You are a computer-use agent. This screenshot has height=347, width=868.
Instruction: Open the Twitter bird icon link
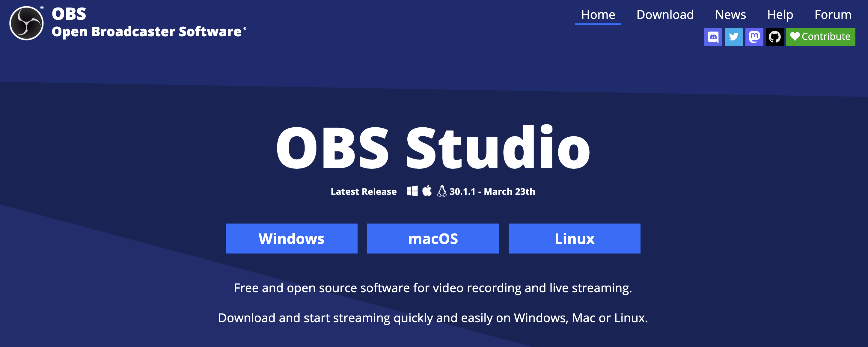(x=733, y=37)
